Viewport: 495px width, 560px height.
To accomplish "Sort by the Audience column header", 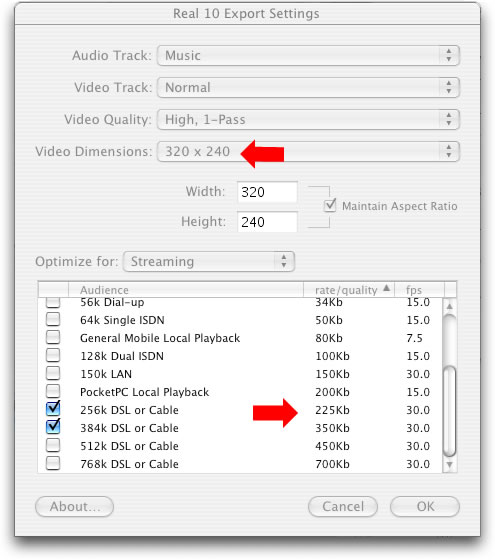I will pyautogui.click(x=186, y=290).
